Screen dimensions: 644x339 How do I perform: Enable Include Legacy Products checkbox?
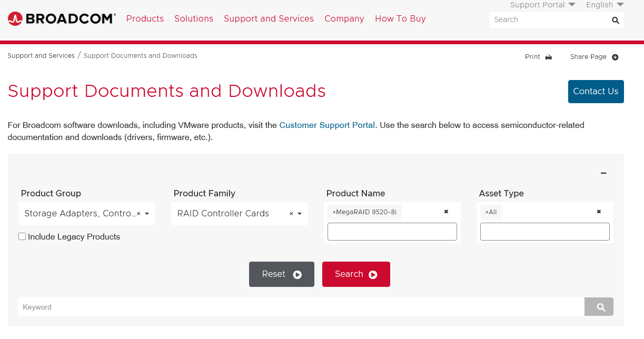(22, 236)
